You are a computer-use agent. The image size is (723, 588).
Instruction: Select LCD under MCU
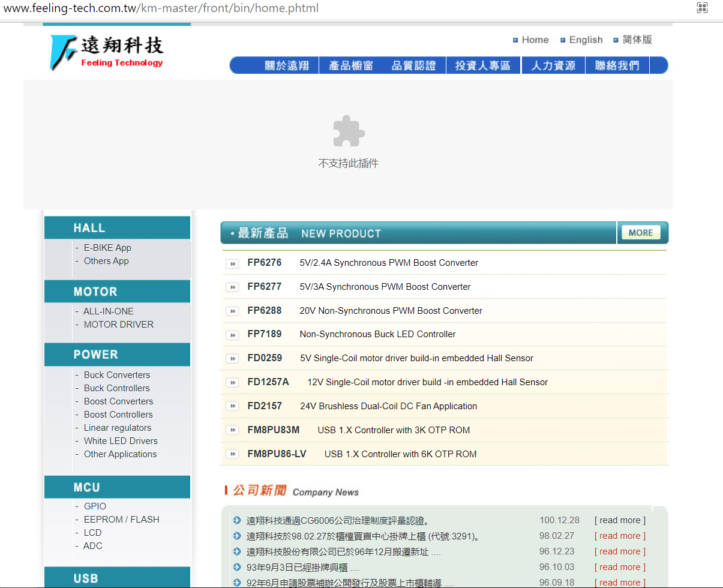[93, 533]
